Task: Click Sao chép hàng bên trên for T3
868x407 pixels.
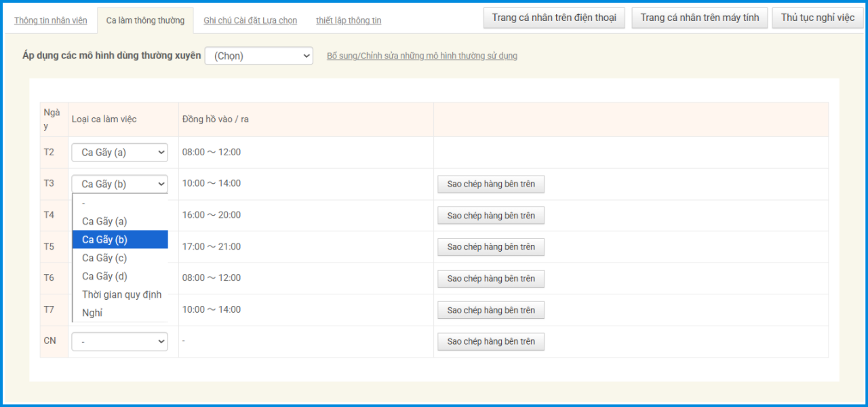Action: coord(491,185)
